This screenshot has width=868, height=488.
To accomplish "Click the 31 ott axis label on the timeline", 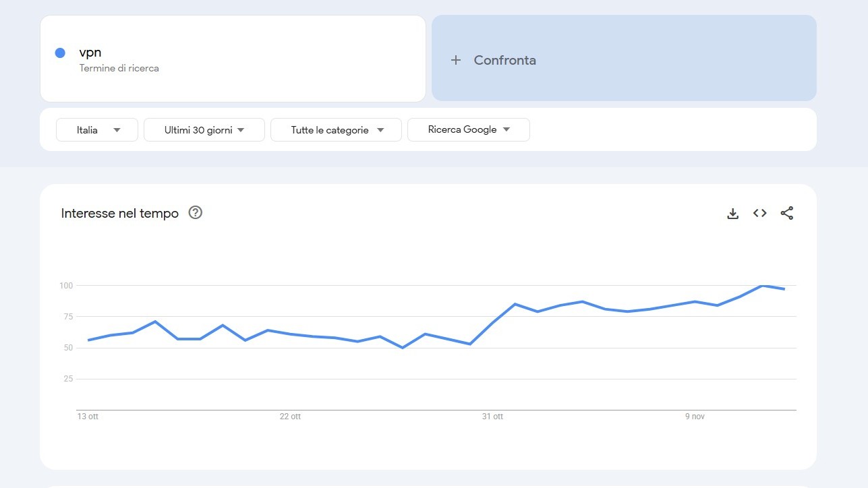I will pos(493,416).
